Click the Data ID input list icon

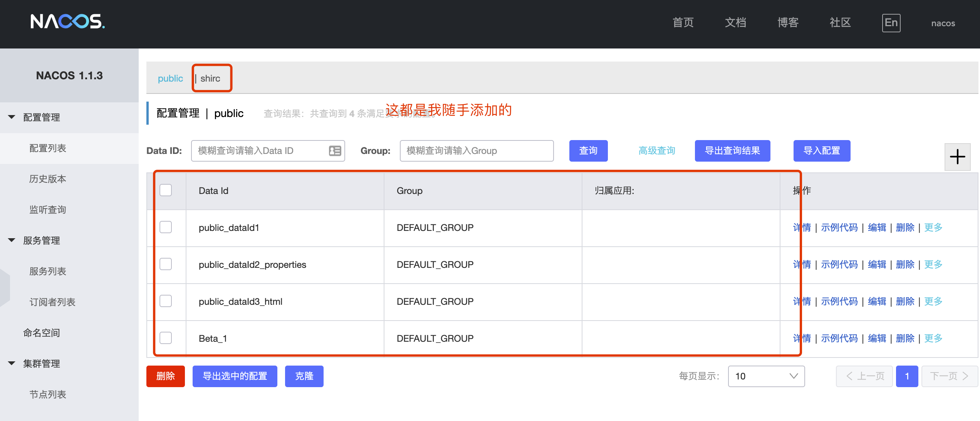[x=335, y=151]
